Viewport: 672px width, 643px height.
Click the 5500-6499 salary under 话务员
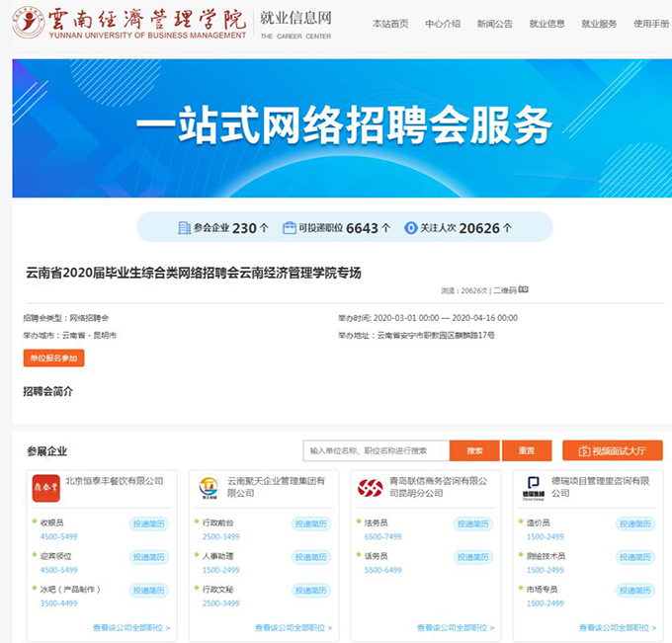[382, 570]
